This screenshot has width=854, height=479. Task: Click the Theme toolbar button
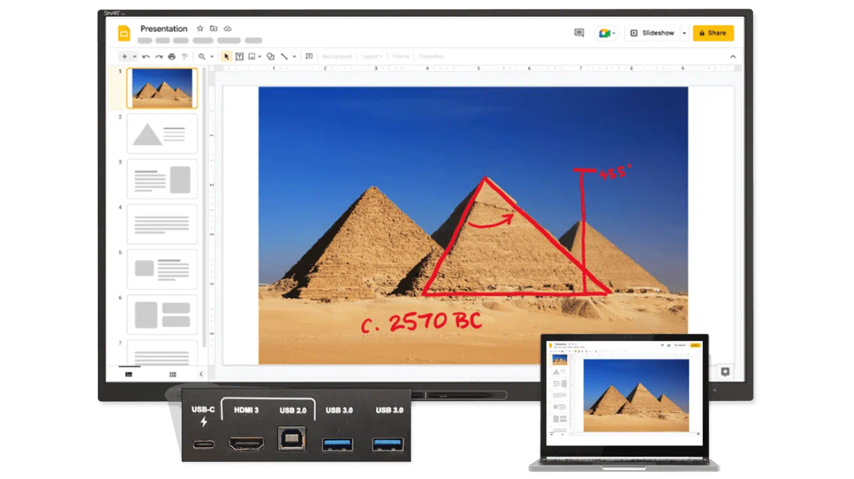400,56
